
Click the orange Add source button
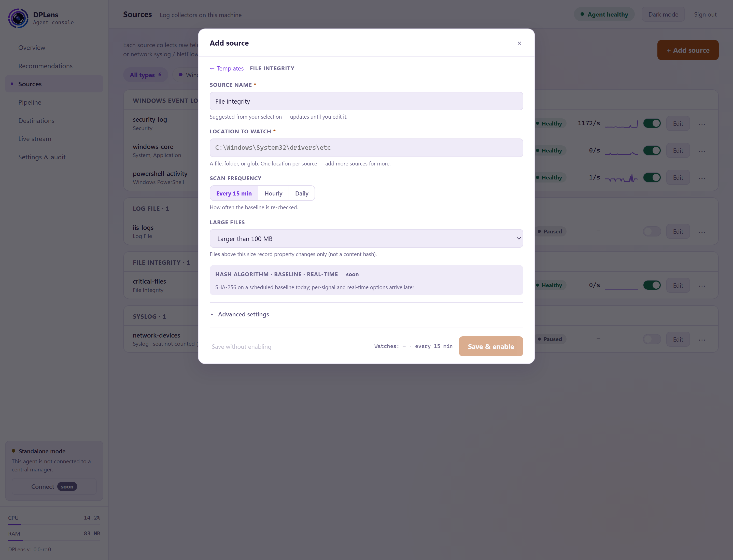(688, 50)
